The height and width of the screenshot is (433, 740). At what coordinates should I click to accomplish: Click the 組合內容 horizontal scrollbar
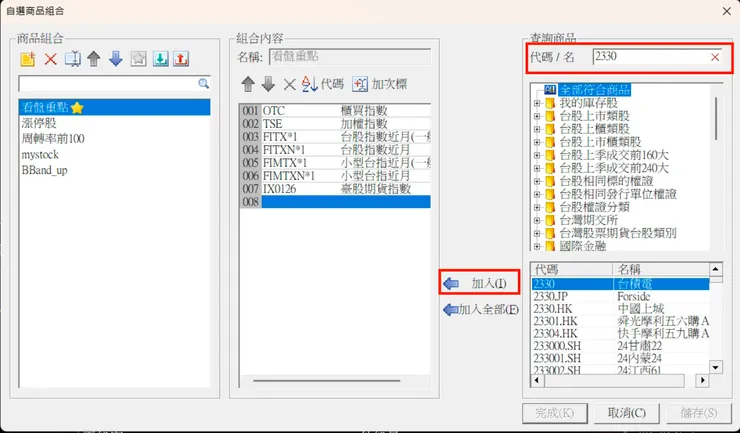[327, 381]
